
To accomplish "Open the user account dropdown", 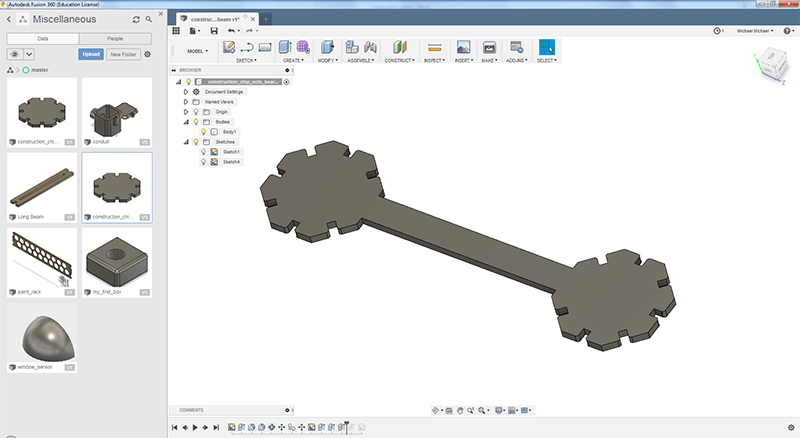I will click(x=755, y=31).
